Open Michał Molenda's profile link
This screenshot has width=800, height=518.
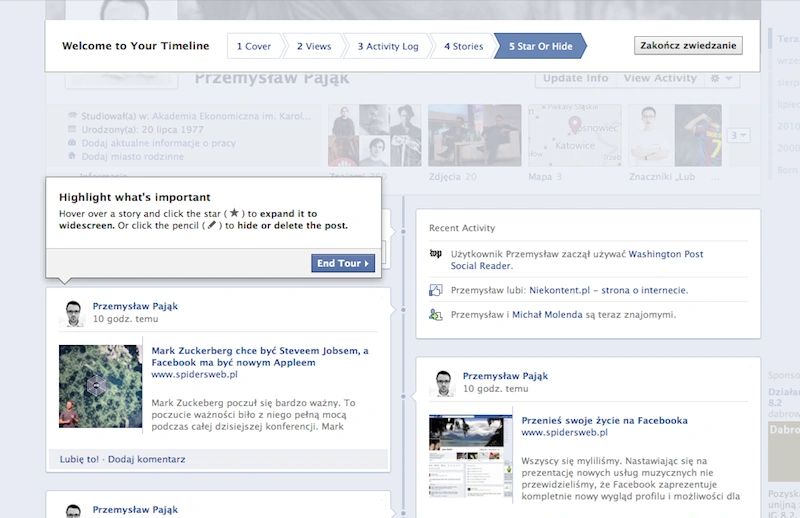tap(547, 314)
